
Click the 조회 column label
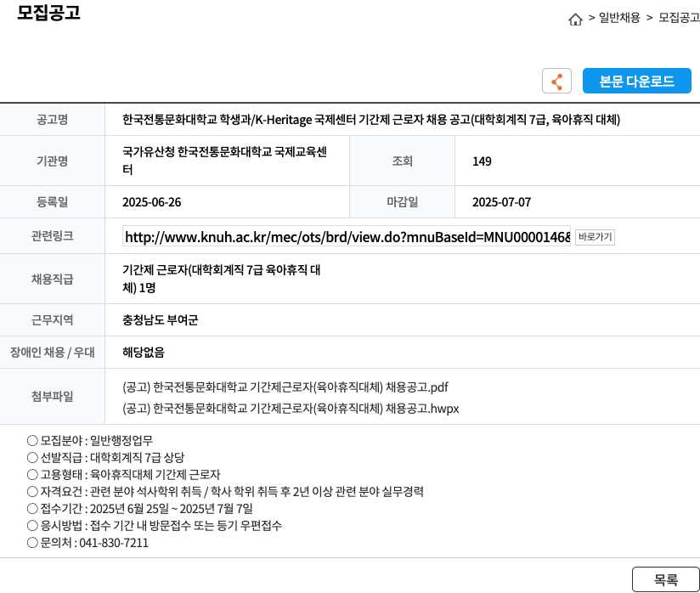[402, 161]
